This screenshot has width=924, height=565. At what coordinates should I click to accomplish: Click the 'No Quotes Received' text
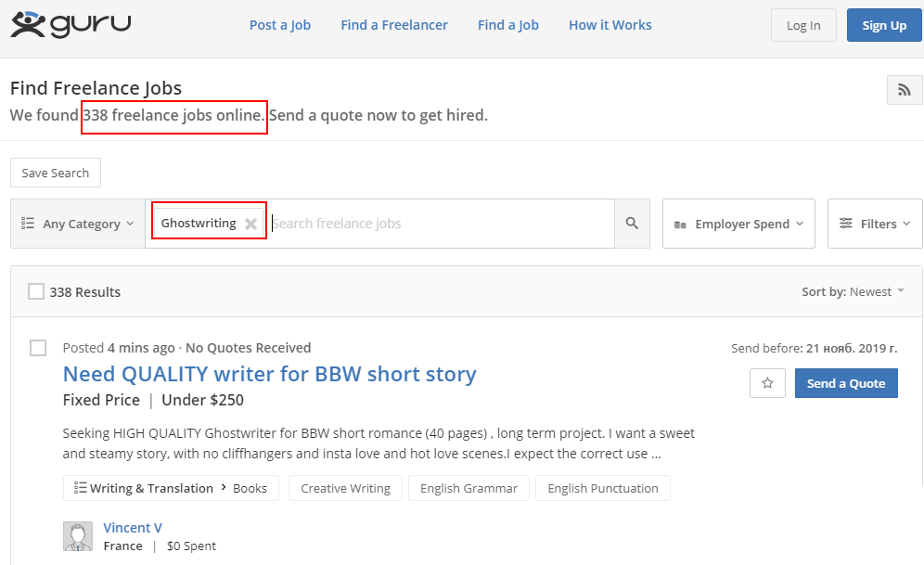pos(248,348)
